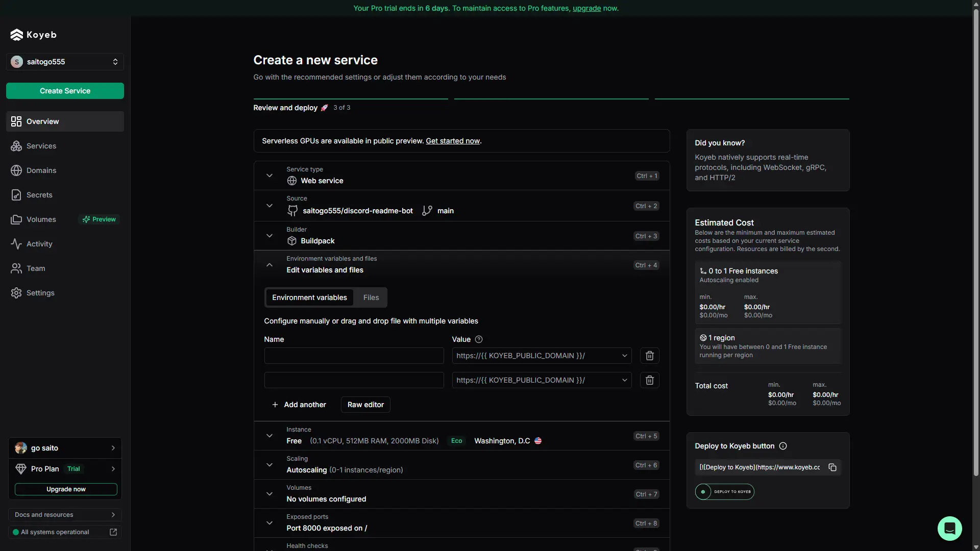This screenshot has height=551, width=980.
Task: Open the Domains globe icon
Action: (16, 170)
